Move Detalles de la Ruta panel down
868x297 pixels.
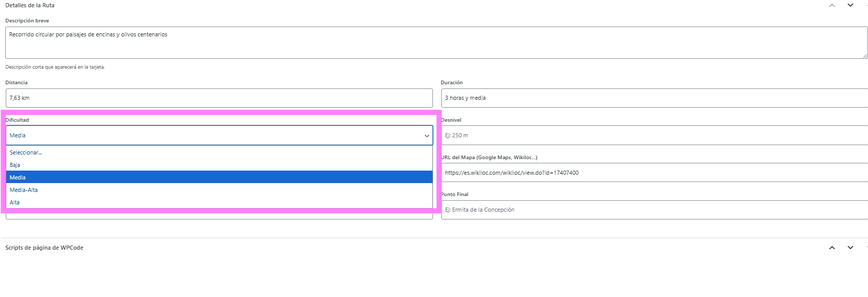point(850,5)
